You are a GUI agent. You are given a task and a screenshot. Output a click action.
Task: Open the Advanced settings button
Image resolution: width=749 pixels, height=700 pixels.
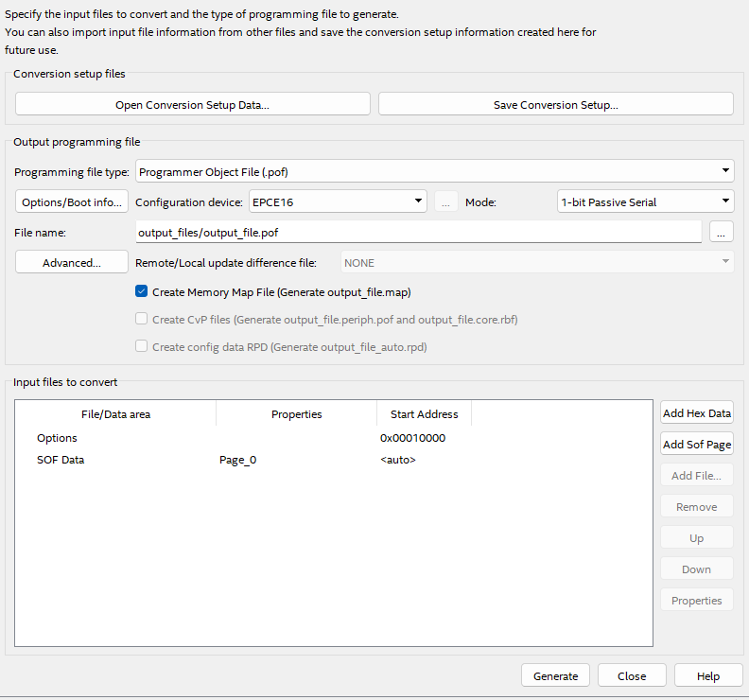tap(72, 262)
